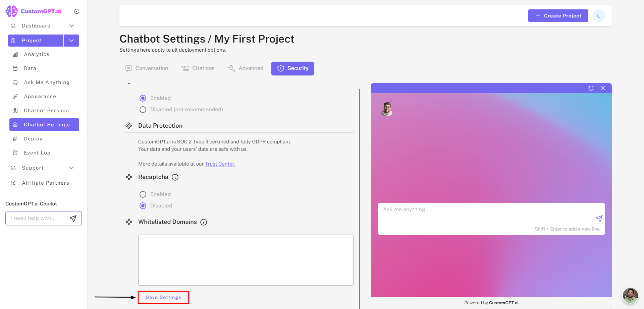Switch to the Citations tab
The height and width of the screenshot is (309, 644).
click(x=198, y=68)
